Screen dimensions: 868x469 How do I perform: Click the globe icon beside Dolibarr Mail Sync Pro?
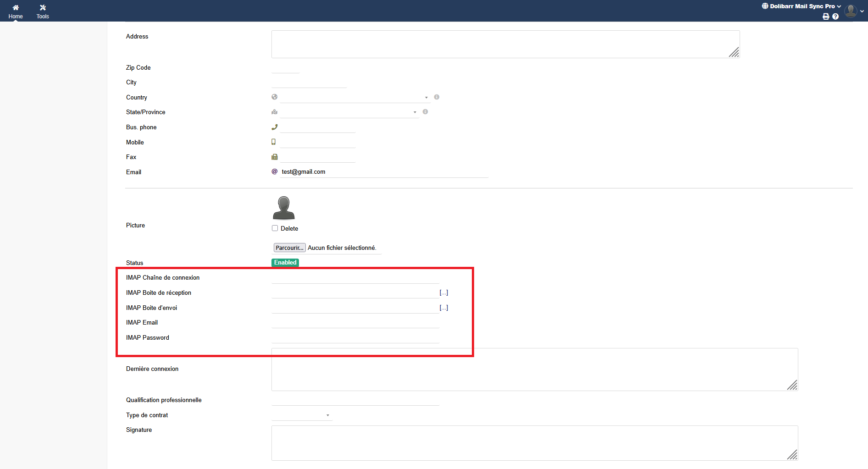pos(765,6)
